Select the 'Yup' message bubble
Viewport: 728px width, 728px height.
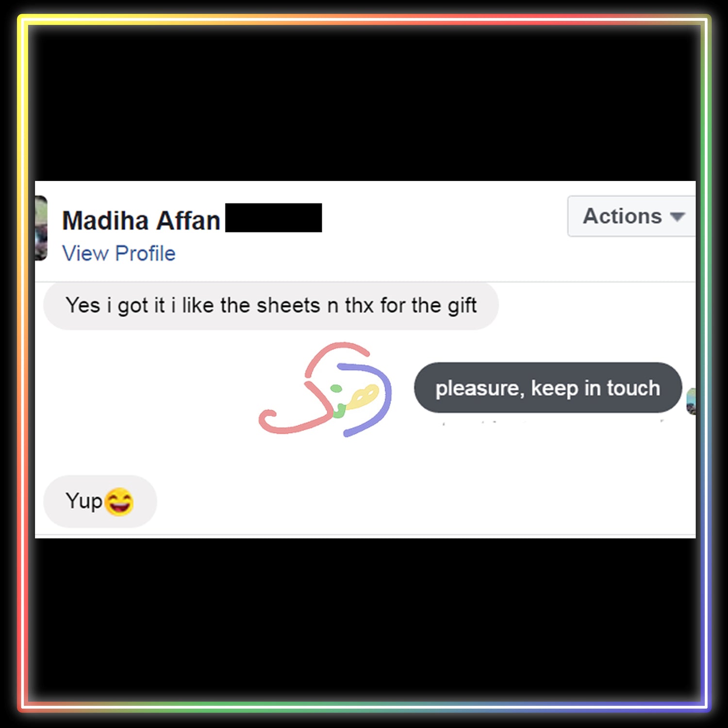tap(100, 501)
